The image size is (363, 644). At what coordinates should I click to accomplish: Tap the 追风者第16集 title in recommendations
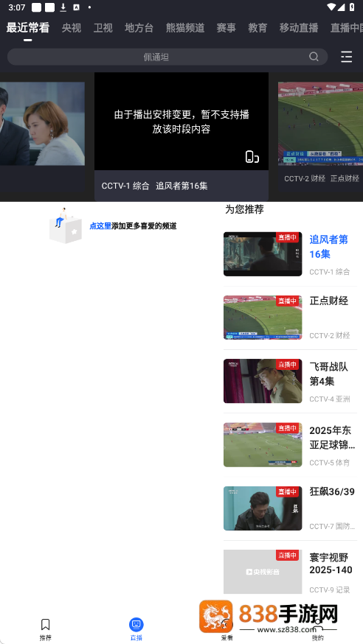[329, 247]
